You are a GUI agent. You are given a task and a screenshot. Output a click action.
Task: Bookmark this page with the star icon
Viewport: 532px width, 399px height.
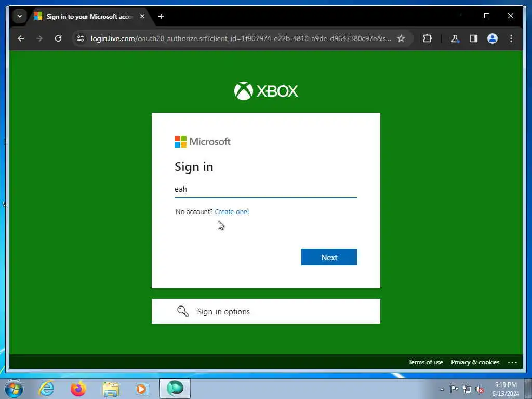(401, 38)
